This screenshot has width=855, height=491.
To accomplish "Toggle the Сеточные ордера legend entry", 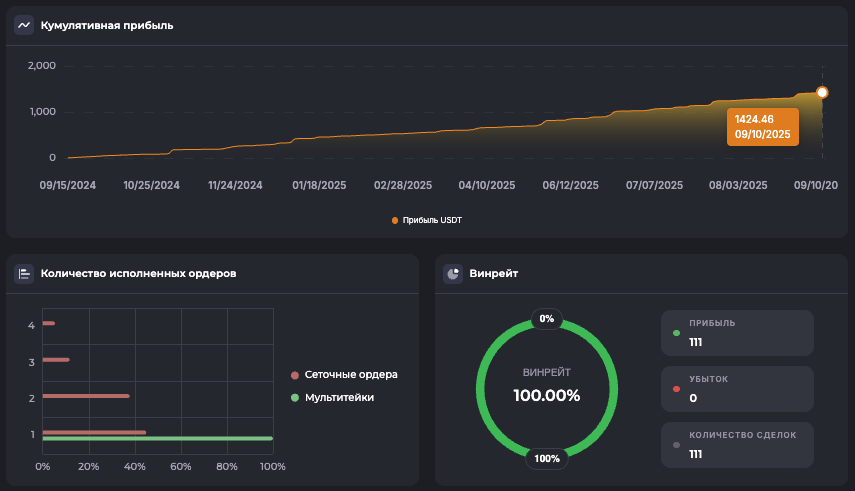I will click(343, 375).
